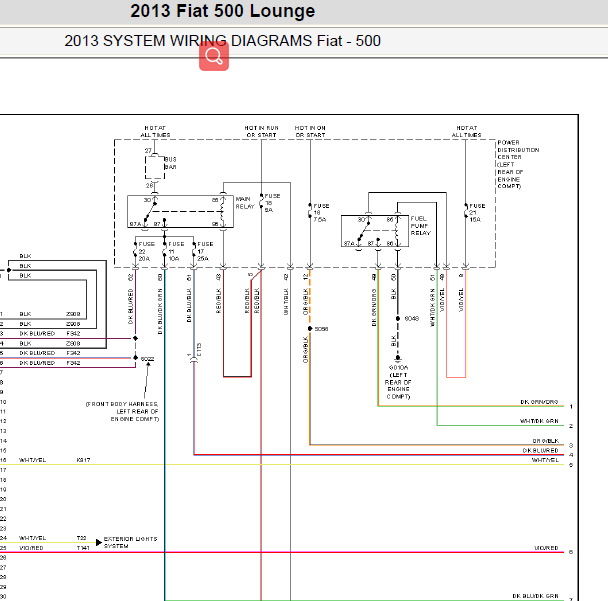Click the "2013 Fiat 500 Lounge" title
Viewport: 608px width, 601px height.
coord(223,11)
